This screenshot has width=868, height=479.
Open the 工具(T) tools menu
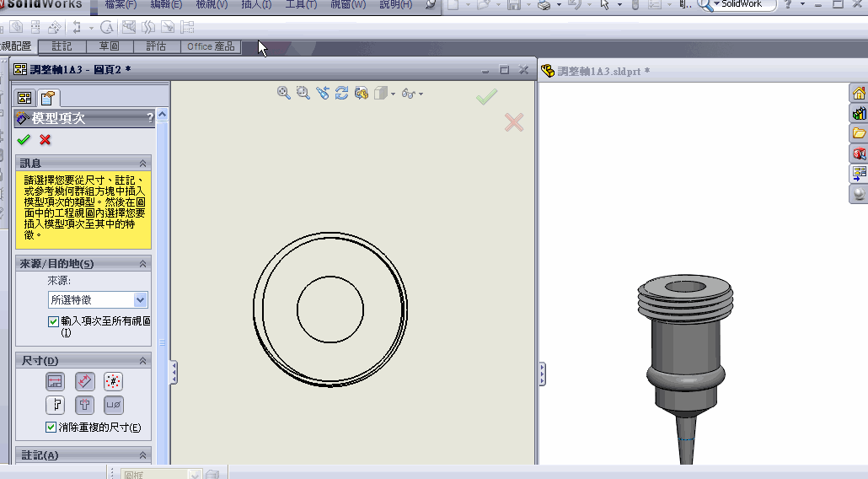(x=301, y=5)
